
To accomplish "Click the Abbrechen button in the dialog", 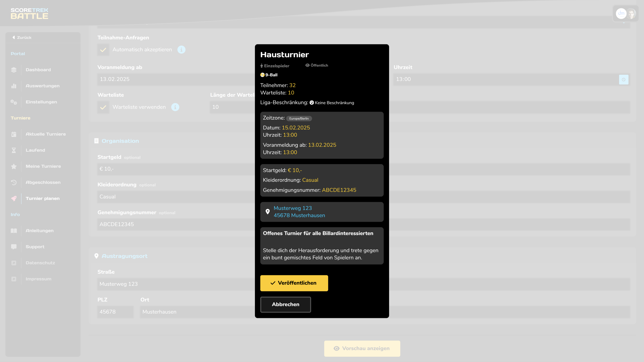I will (x=285, y=304).
